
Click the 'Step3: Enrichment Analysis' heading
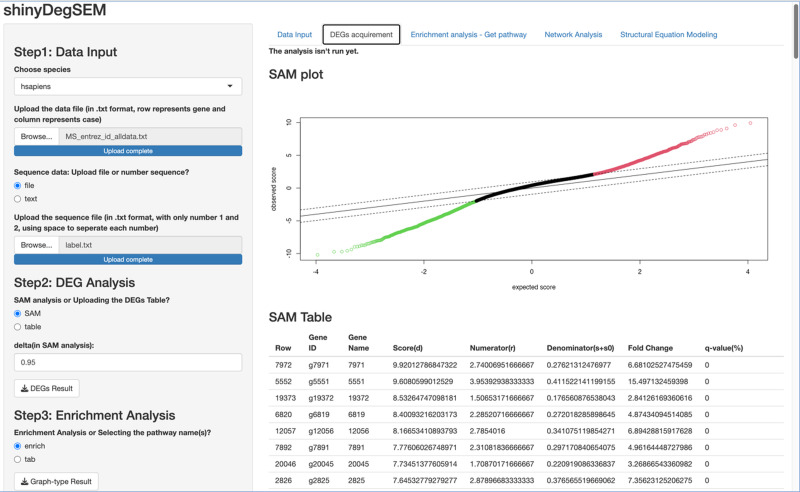click(94, 415)
